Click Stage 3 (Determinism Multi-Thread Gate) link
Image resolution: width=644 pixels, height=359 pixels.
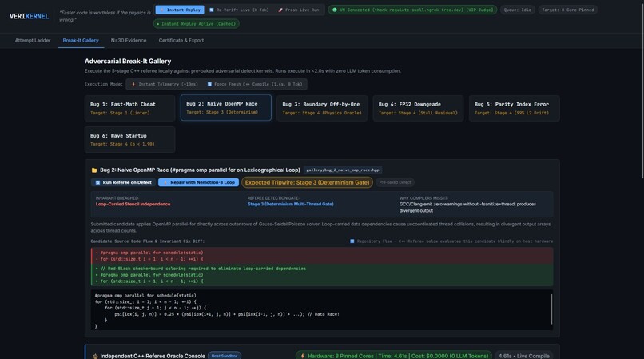(x=290, y=204)
